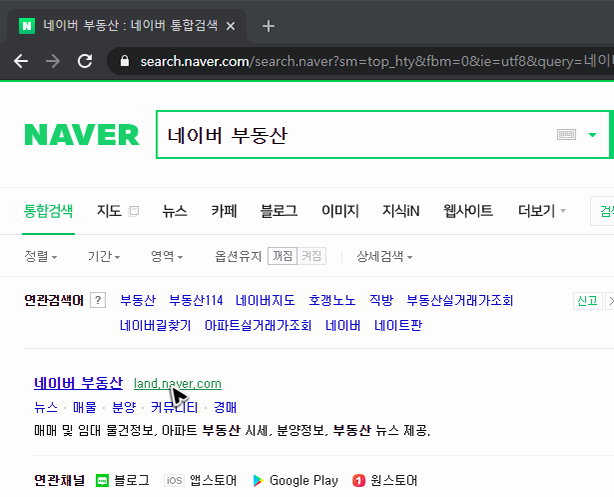Switch to the 이미지 tab
The height and width of the screenshot is (497, 614).
340,211
